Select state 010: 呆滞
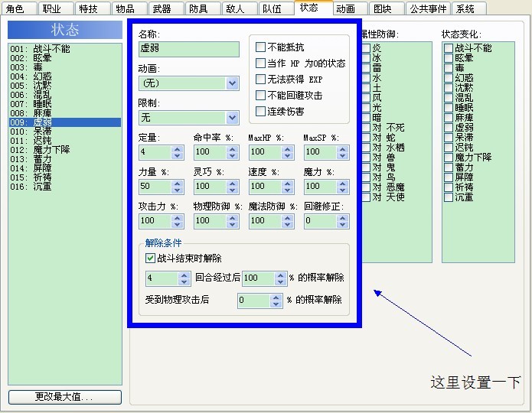The width and height of the screenshot is (532, 413). (65, 132)
